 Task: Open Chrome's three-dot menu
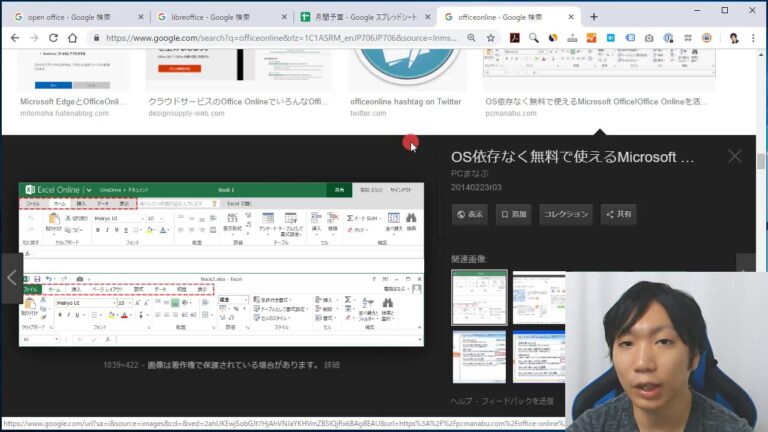click(x=753, y=38)
